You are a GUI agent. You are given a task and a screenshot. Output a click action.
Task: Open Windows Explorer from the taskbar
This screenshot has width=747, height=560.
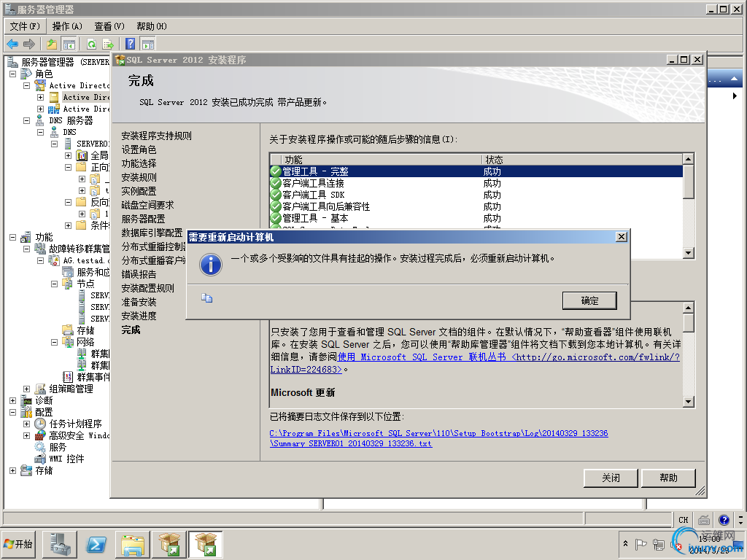tap(133, 544)
